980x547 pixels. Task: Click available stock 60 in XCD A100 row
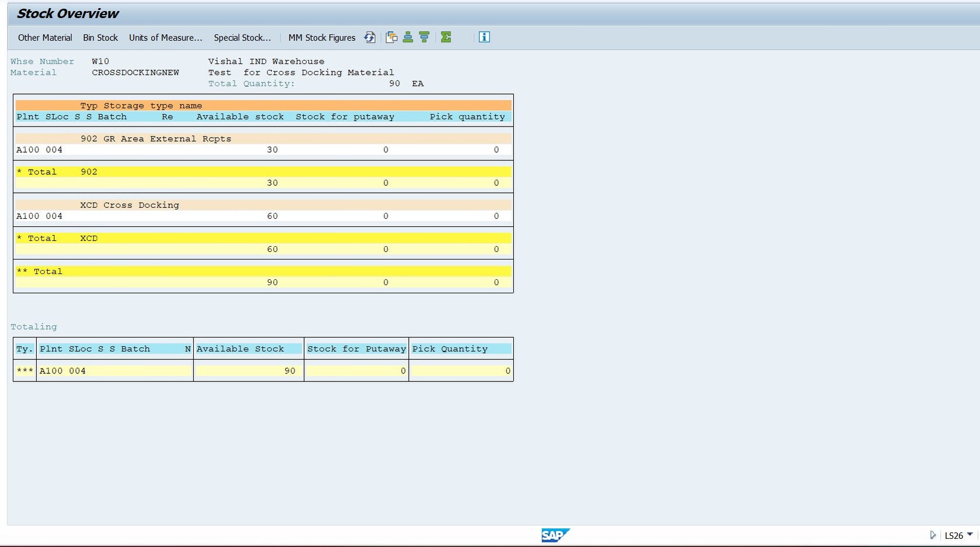point(272,216)
